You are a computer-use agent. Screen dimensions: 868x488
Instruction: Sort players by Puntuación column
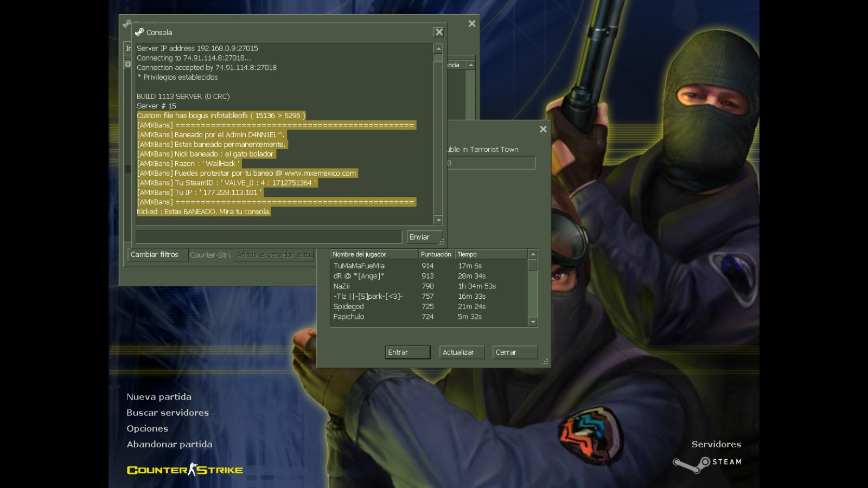click(436, 254)
